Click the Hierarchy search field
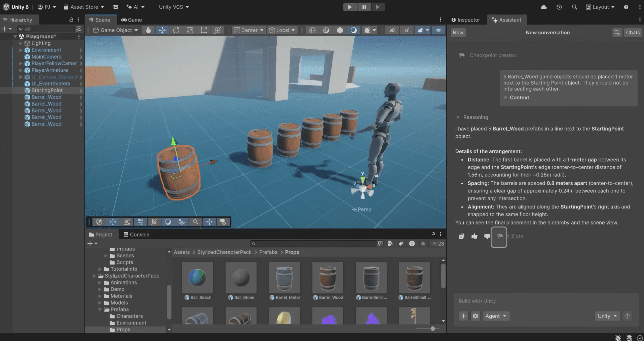The image size is (644, 341). tap(46, 29)
